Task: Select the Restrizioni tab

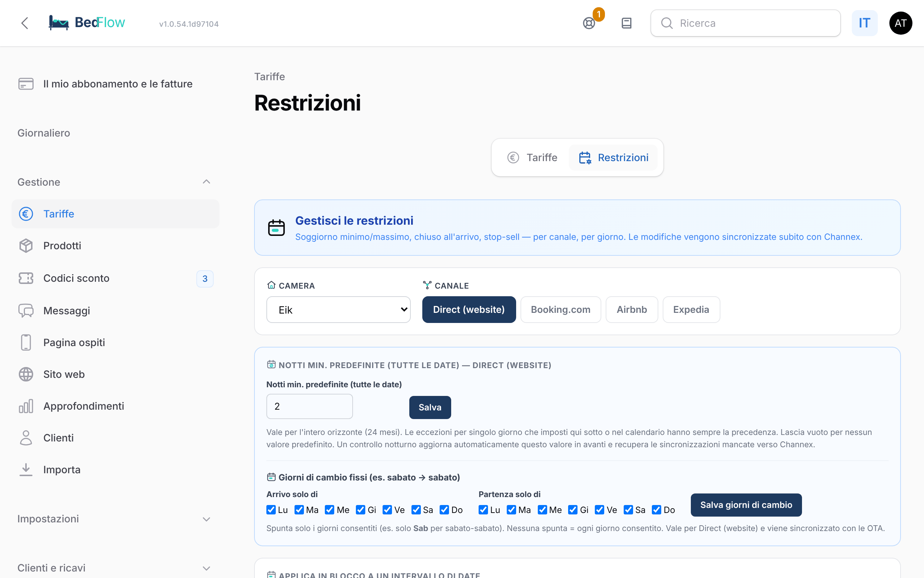Action: [614, 158]
